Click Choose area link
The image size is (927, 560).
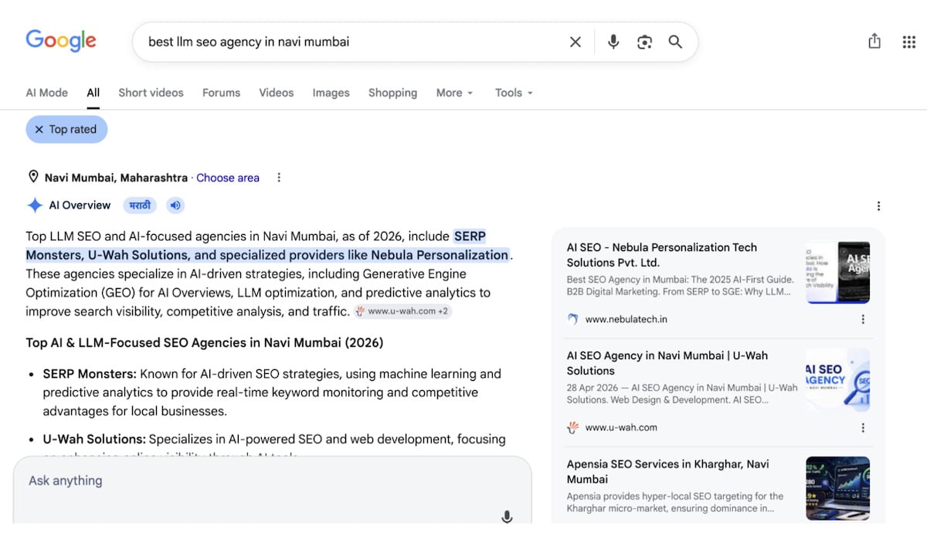click(x=228, y=178)
